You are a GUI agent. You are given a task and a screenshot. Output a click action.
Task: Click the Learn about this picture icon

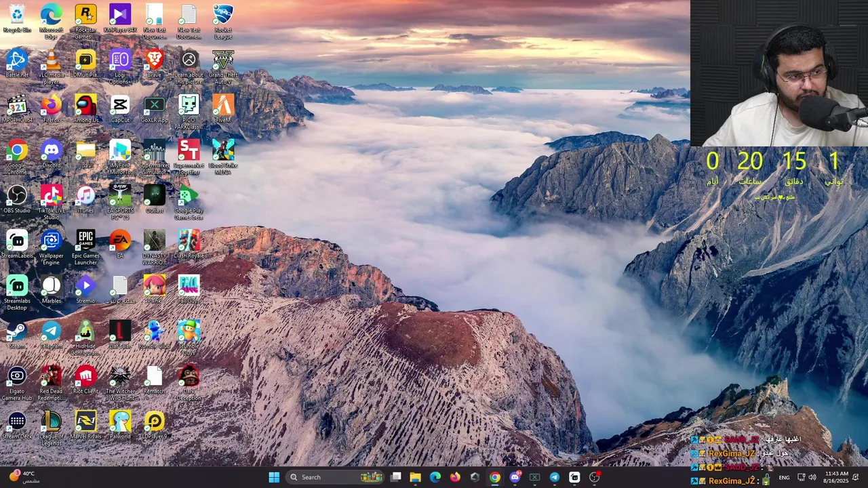click(x=189, y=67)
